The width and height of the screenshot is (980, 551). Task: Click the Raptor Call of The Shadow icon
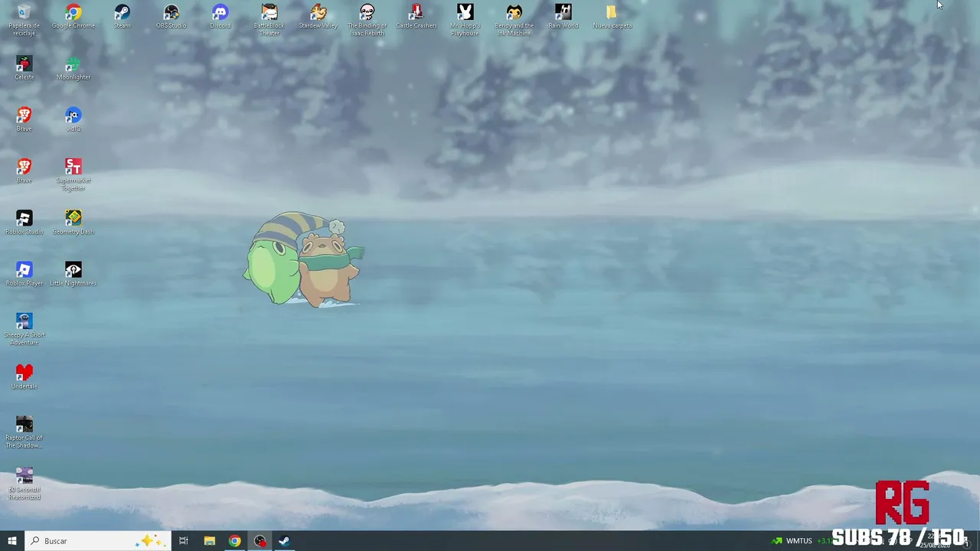pyautogui.click(x=24, y=432)
